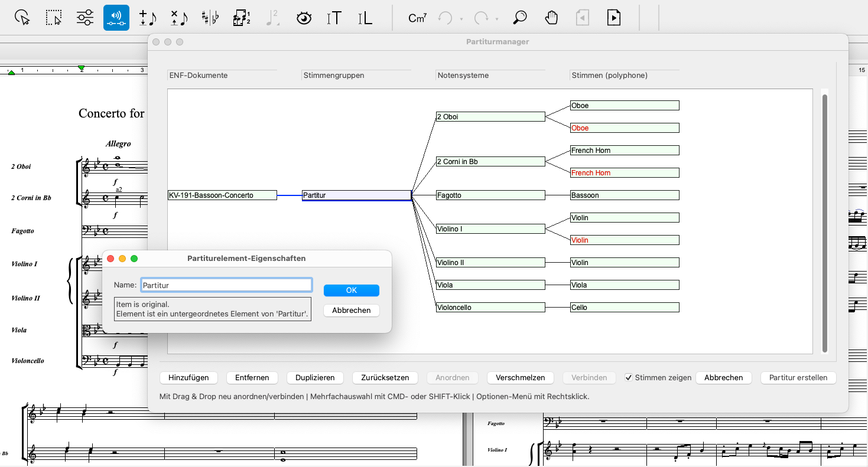Toggle the active playback speaker tool

tap(116, 18)
